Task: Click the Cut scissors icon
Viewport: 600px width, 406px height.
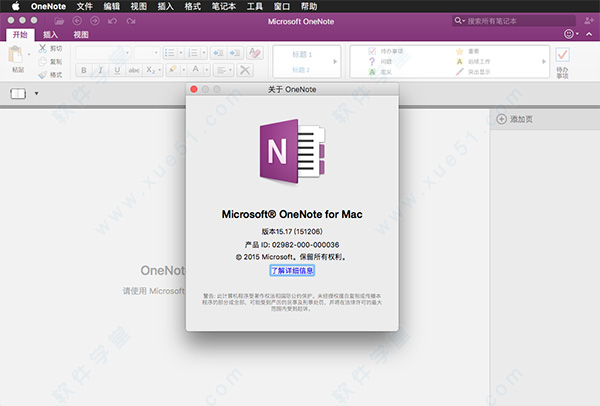Action: coord(42,48)
